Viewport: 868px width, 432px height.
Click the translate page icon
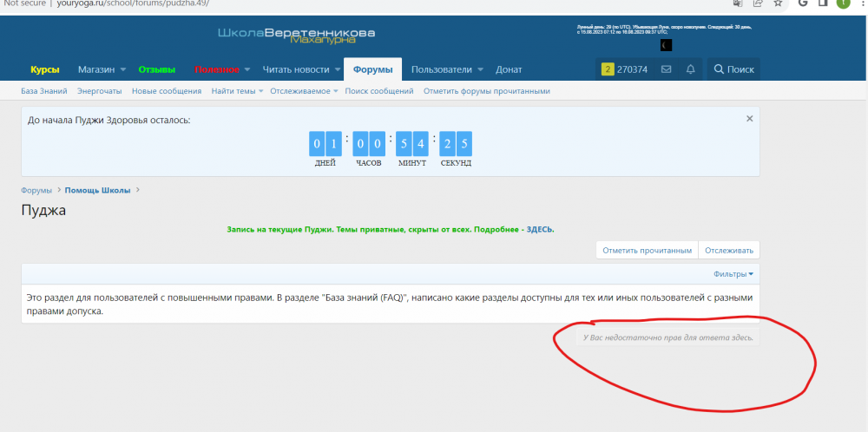(x=737, y=3)
